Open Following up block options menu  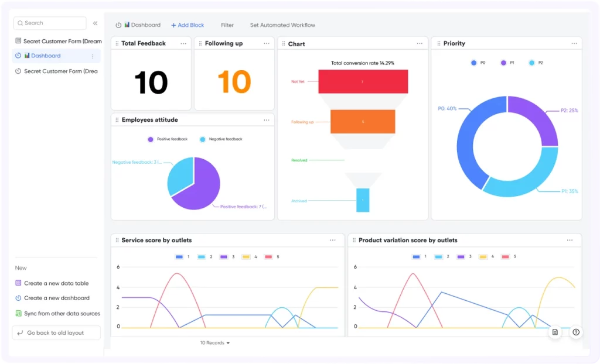point(267,43)
